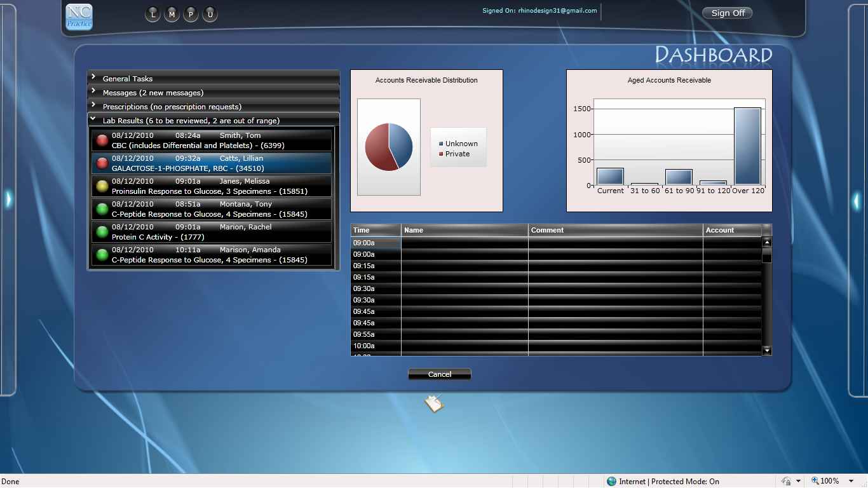868x488 pixels.
Task: Open the left side panel arrow
Action: [8, 200]
